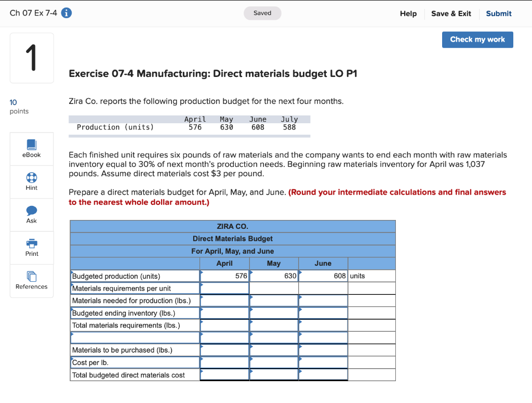The image size is (532, 403).
Task: Click Save & Exit
Action: [451, 14]
